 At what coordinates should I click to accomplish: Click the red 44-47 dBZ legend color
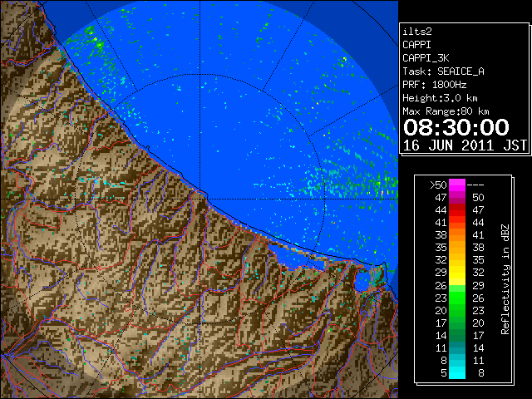(457, 210)
